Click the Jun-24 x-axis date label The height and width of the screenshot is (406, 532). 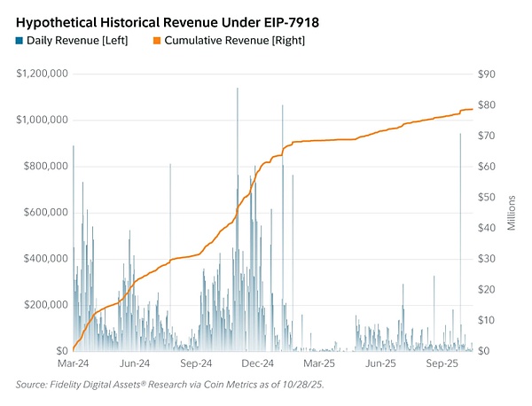click(x=133, y=363)
